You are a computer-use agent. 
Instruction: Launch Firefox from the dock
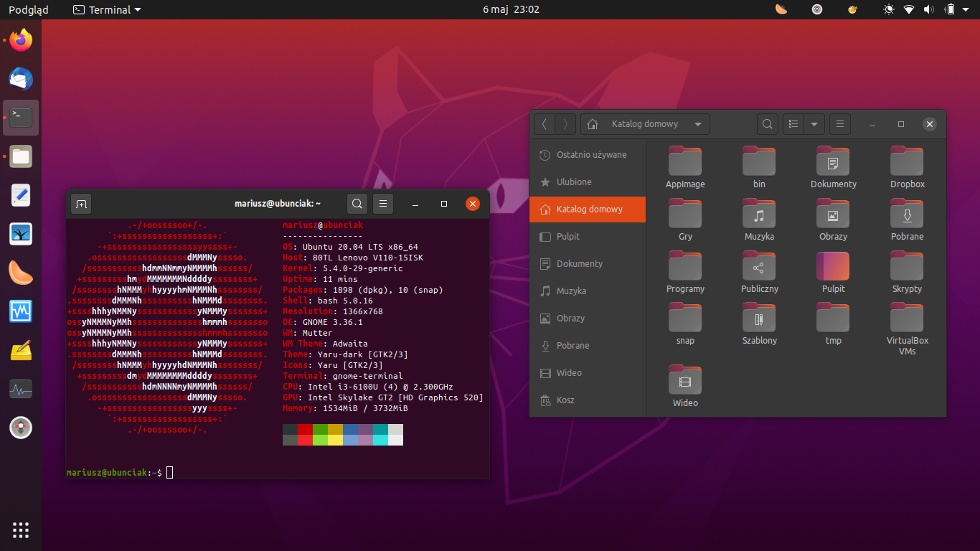(x=21, y=40)
